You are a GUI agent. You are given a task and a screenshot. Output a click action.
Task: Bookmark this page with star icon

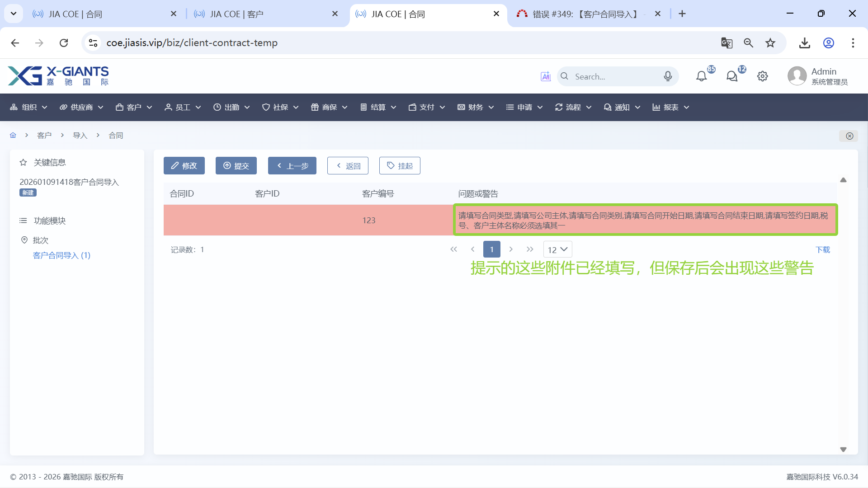coord(770,43)
